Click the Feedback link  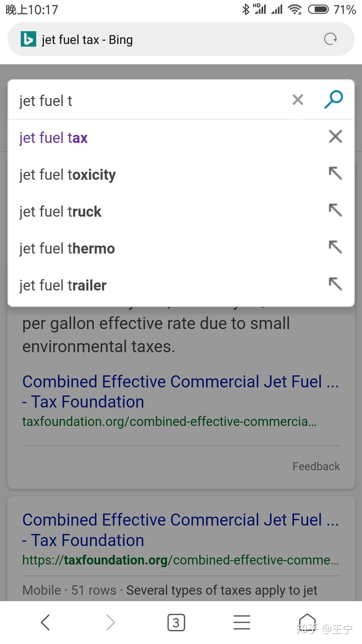click(316, 466)
